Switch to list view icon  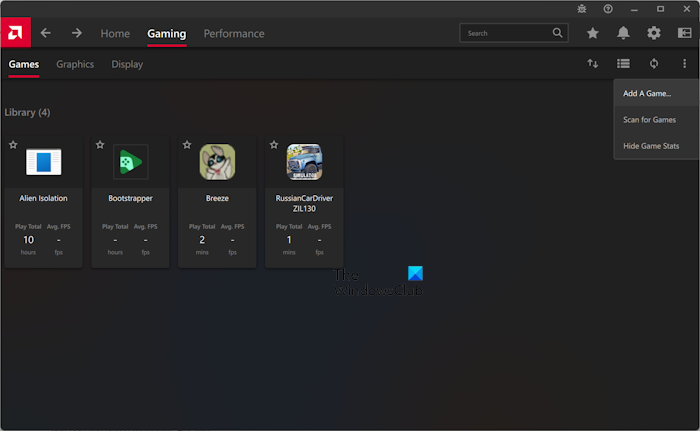click(x=623, y=64)
